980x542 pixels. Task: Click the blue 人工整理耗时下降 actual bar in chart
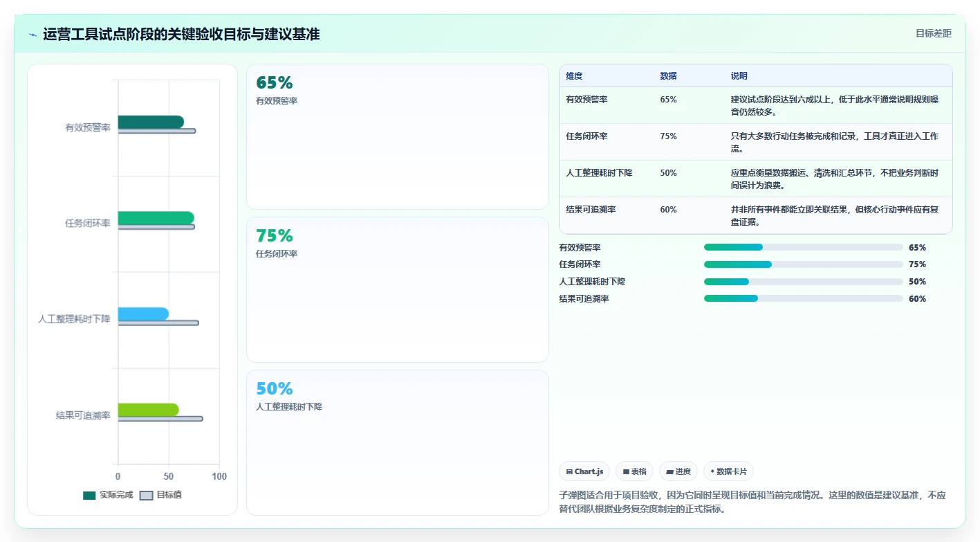click(143, 314)
